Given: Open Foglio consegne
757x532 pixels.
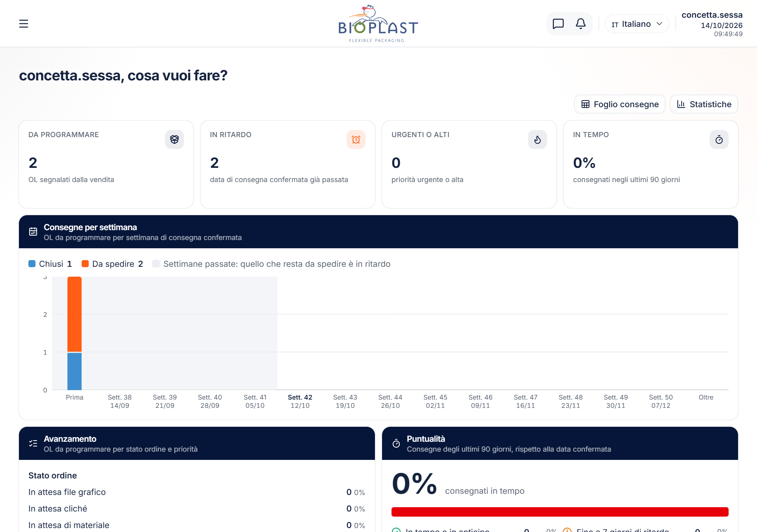Looking at the screenshot, I should [x=620, y=104].
